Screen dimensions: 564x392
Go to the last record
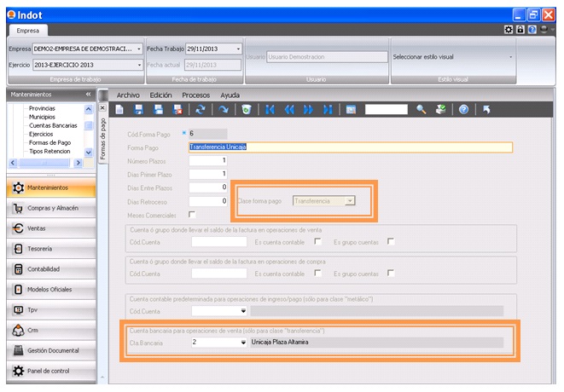click(x=327, y=110)
